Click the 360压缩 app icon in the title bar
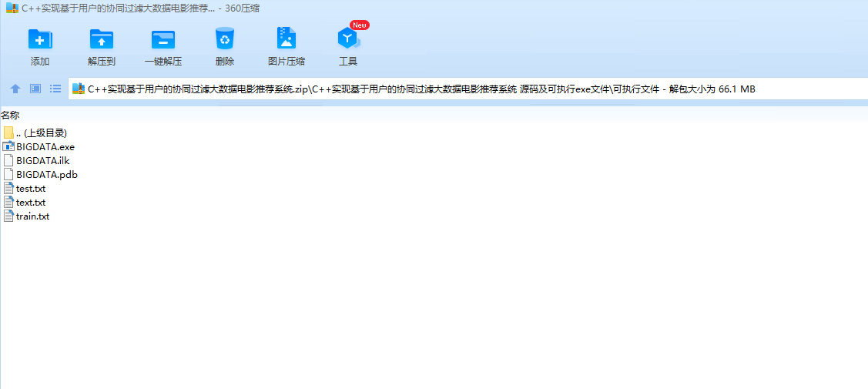The image size is (868, 389). 12,8
